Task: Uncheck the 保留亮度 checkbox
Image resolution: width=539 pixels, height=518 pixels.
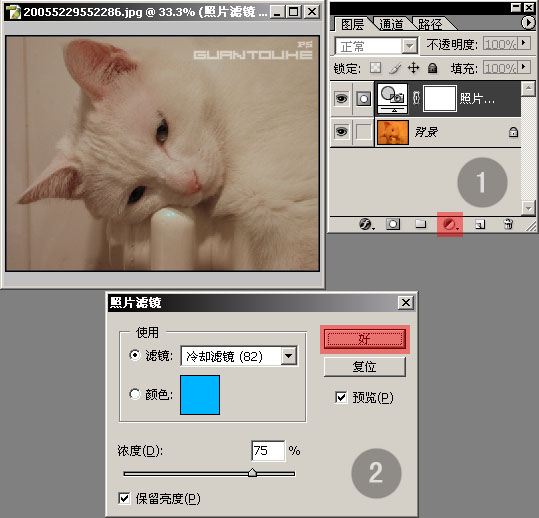Action: pos(124,498)
